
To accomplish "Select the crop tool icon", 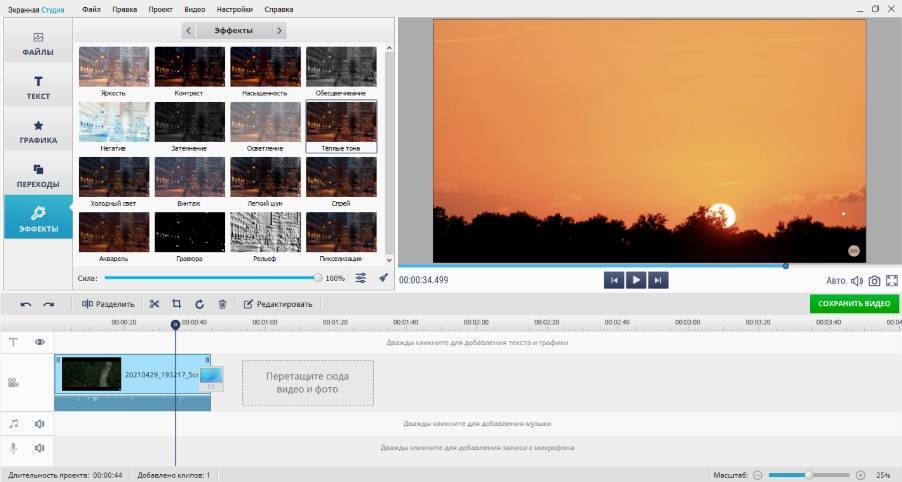I will click(176, 304).
